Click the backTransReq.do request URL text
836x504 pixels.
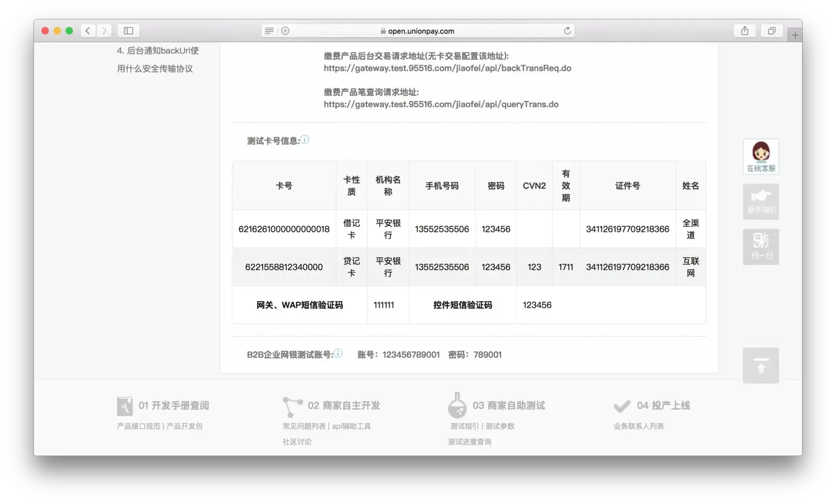pyautogui.click(x=447, y=67)
